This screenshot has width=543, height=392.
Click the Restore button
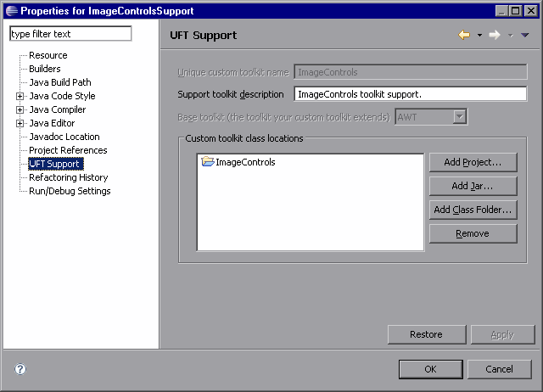pyautogui.click(x=427, y=334)
